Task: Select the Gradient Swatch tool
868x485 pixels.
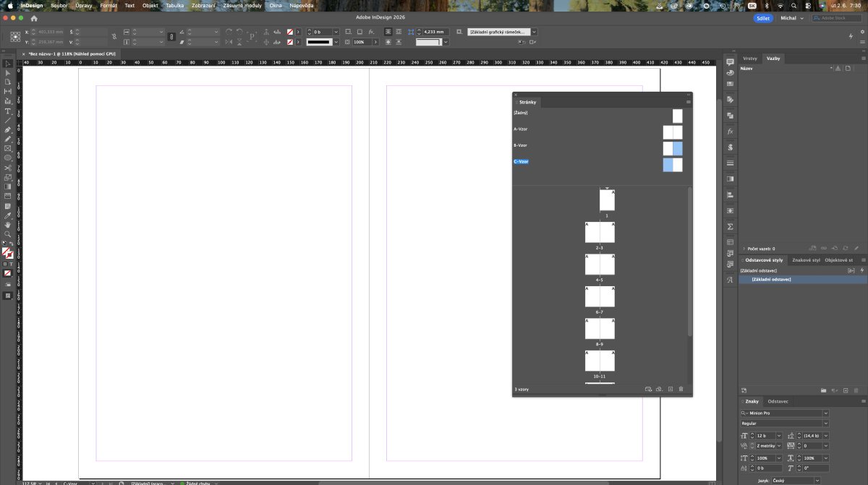Action: point(8,186)
